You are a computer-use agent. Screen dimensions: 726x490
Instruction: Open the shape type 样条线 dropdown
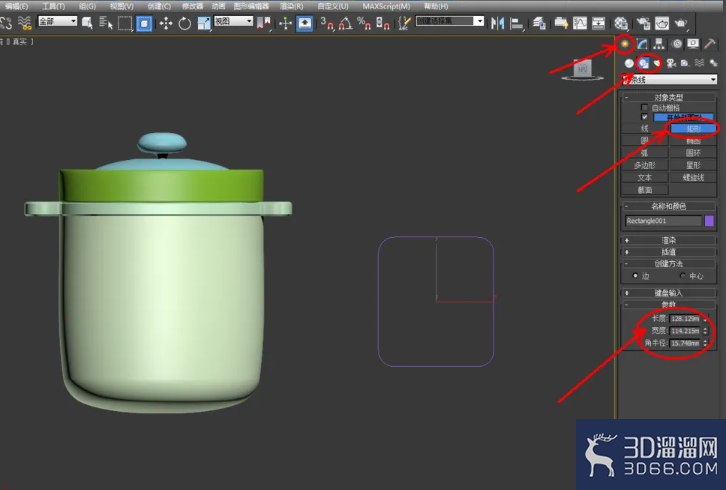(669, 80)
